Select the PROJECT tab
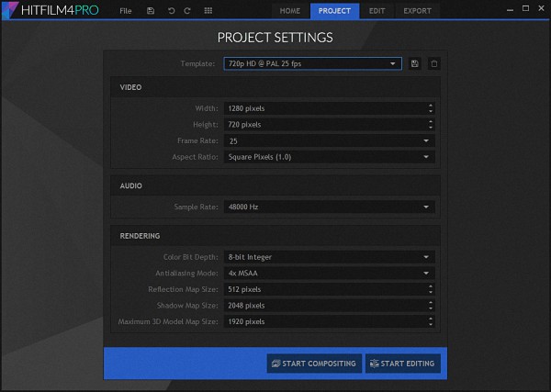The height and width of the screenshot is (392, 551). point(334,11)
